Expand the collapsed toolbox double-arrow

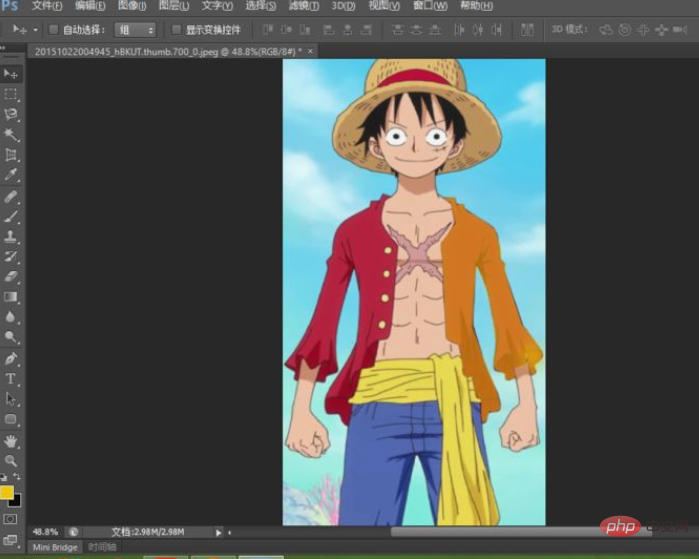(3, 46)
